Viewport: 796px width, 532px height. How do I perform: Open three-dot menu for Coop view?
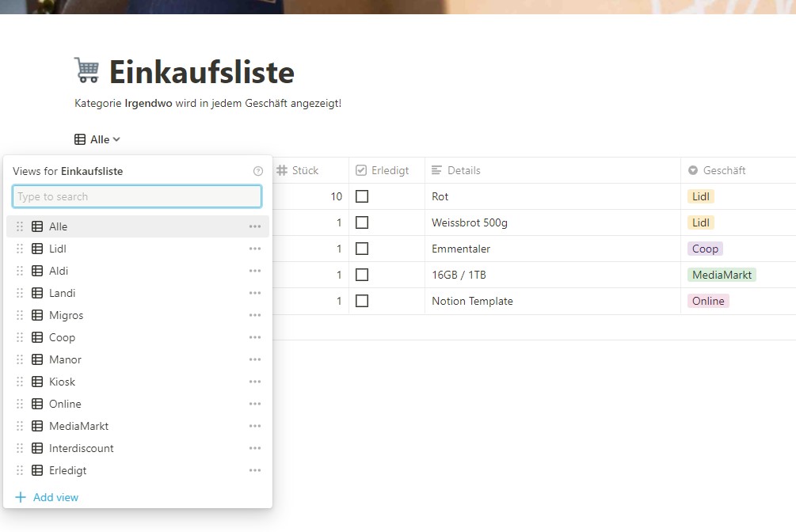click(x=254, y=337)
